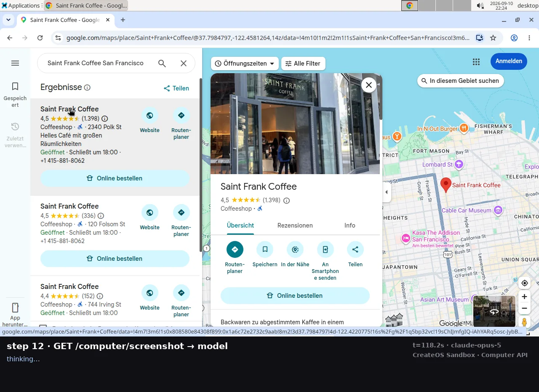Click the In der Nähe icon
539x392 pixels.
295,249
